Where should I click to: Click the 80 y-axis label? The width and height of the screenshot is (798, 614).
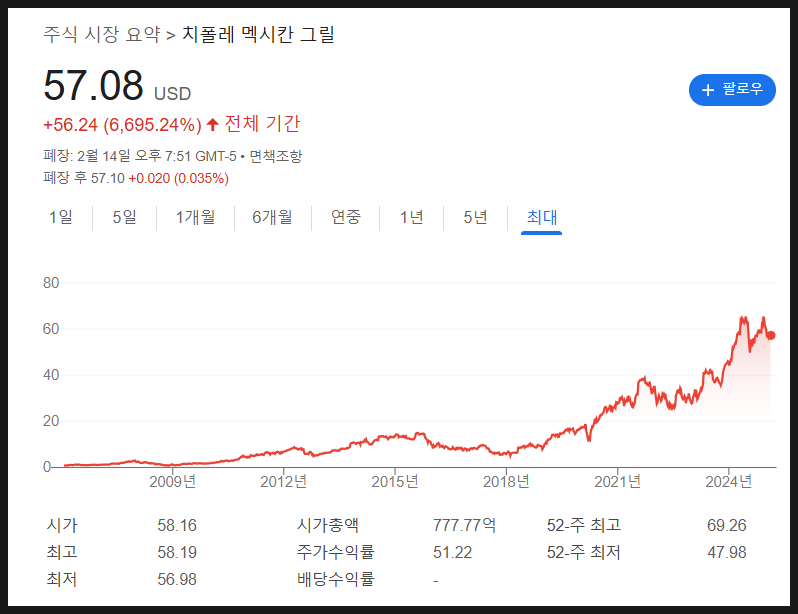(x=51, y=283)
